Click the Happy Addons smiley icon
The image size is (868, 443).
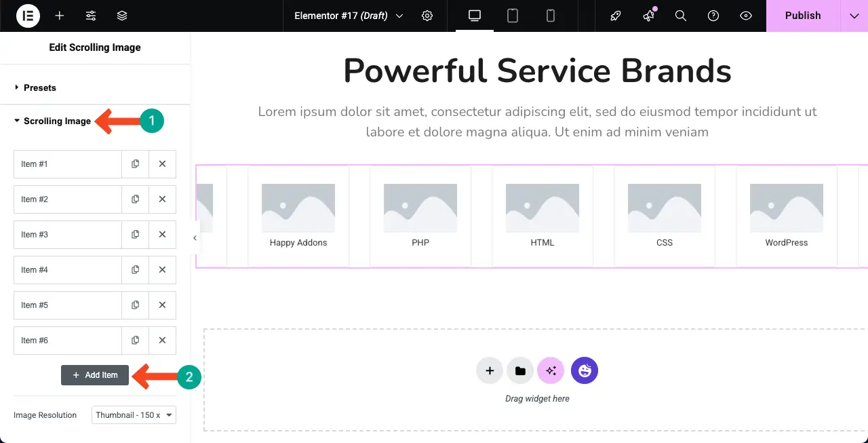point(585,371)
